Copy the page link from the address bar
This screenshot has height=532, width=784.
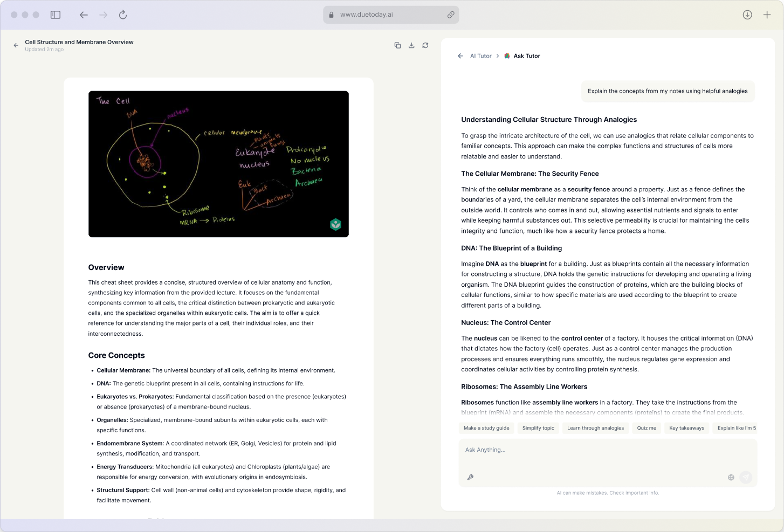(x=451, y=15)
